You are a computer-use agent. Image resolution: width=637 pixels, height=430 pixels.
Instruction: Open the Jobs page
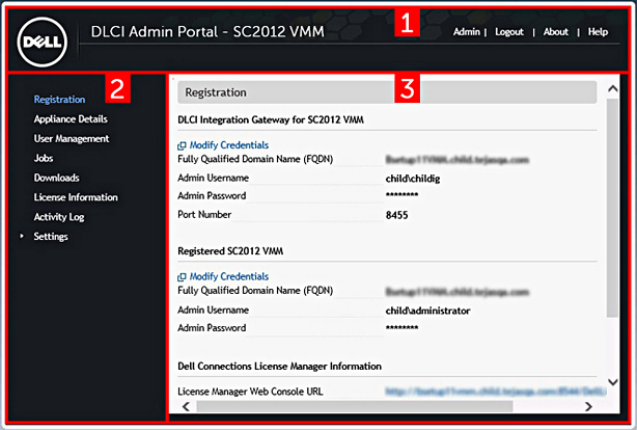click(43, 158)
